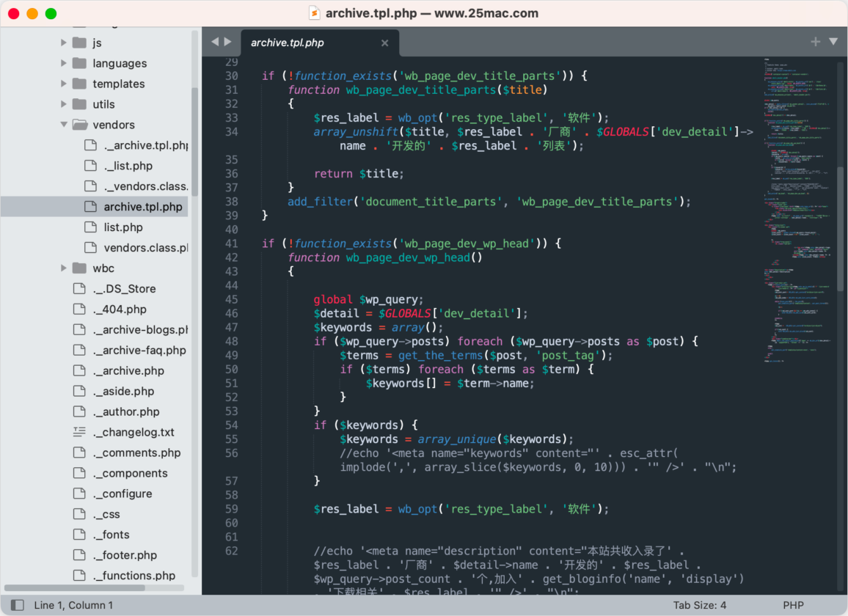
Task: Click file icon beside ._404.php
Action: coord(79,309)
